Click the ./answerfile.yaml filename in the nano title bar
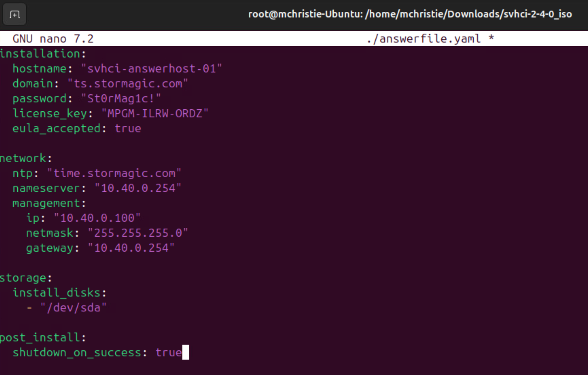The image size is (588, 375). click(x=424, y=39)
